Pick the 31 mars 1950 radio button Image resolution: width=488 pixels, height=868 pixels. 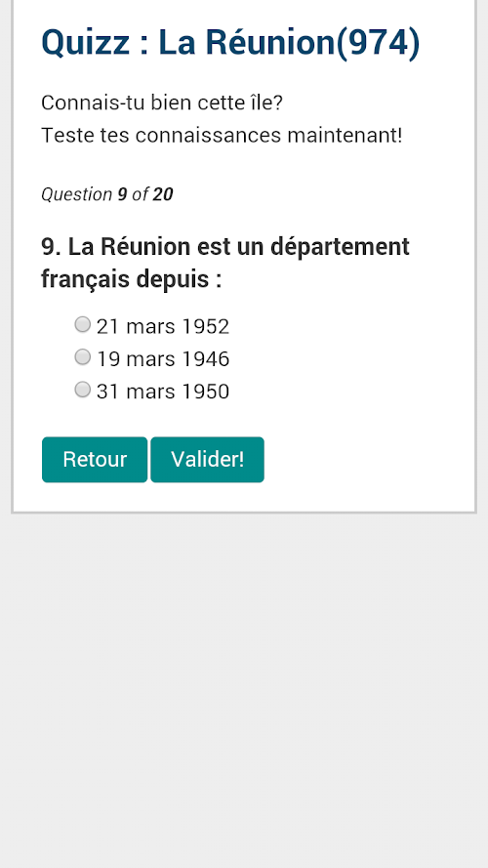tap(82, 390)
